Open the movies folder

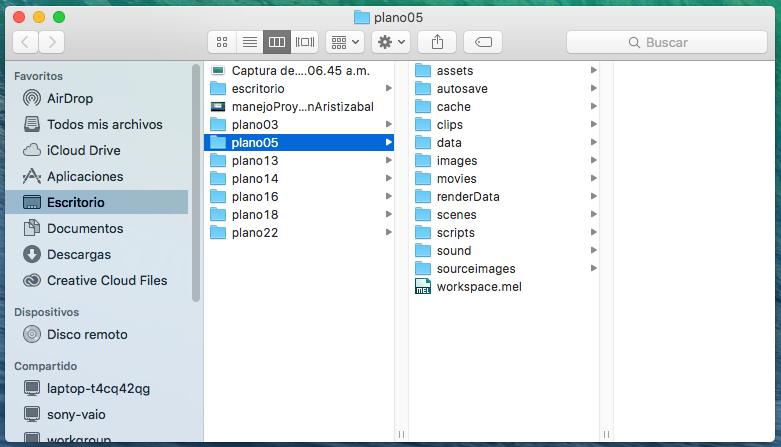[x=504, y=178]
